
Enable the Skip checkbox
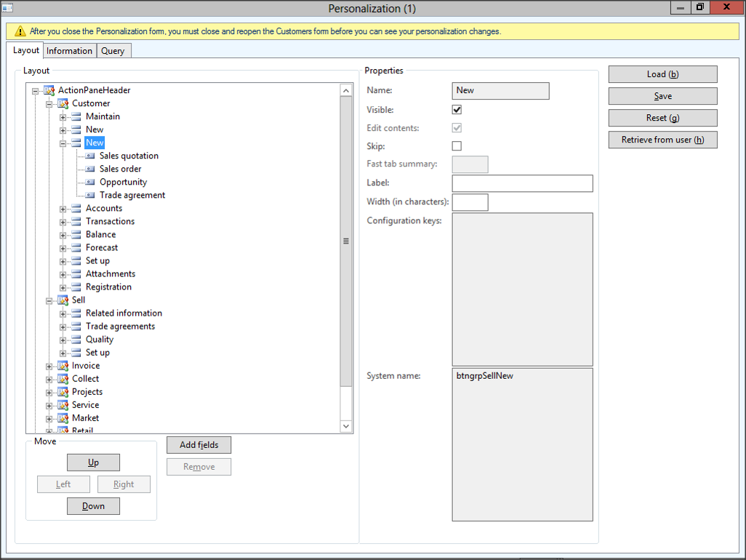coord(457,146)
